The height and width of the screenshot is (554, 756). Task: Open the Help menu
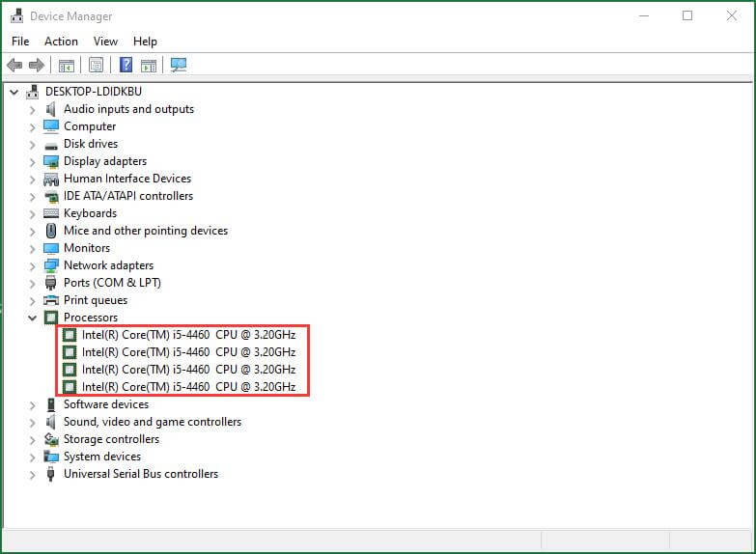tap(145, 42)
